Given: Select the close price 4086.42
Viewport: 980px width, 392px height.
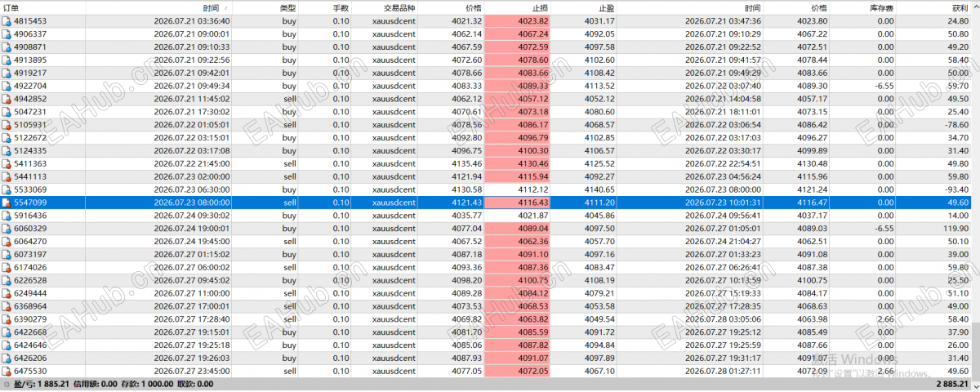Looking at the screenshot, I should tap(811, 124).
